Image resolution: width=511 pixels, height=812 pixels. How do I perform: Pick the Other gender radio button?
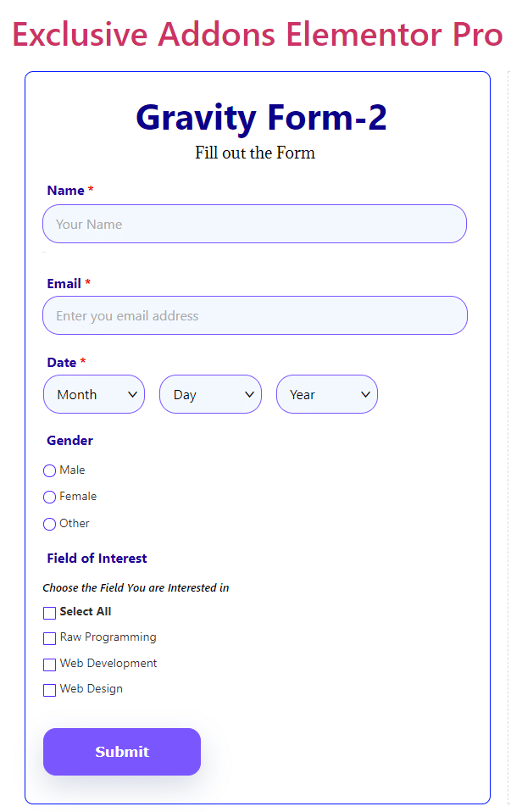click(x=50, y=524)
